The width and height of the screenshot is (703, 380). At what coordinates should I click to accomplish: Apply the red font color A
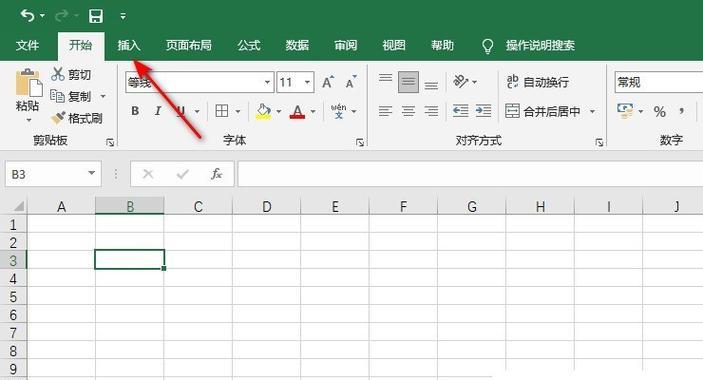[x=297, y=111]
